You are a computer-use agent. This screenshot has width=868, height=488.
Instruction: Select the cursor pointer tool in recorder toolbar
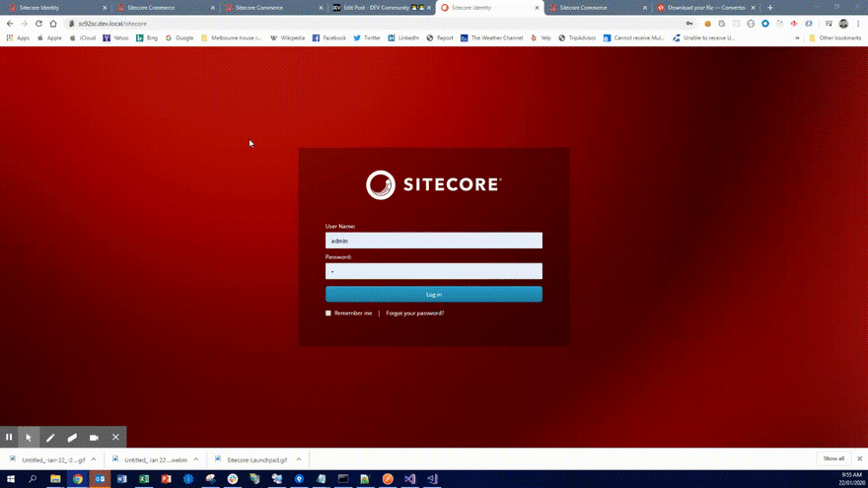[x=29, y=437]
